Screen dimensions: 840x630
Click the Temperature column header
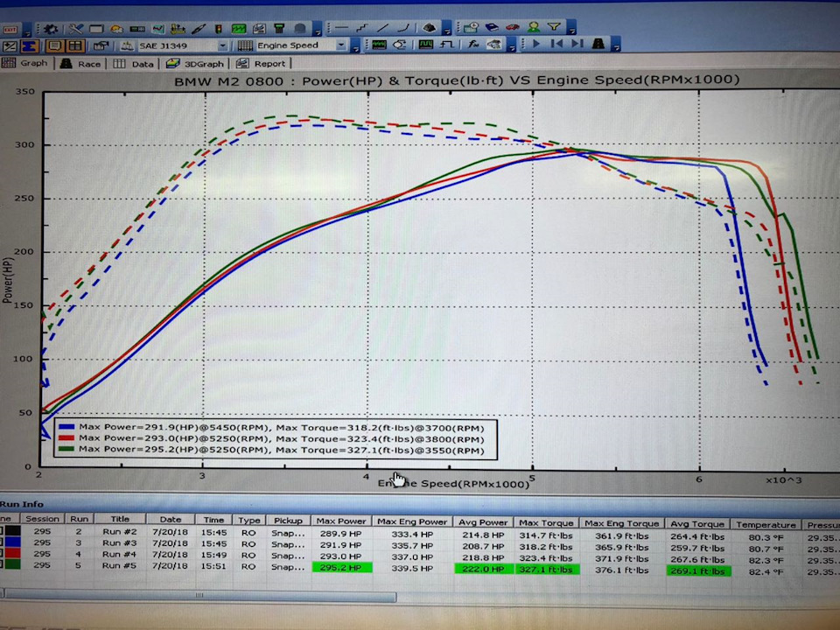[x=766, y=524]
